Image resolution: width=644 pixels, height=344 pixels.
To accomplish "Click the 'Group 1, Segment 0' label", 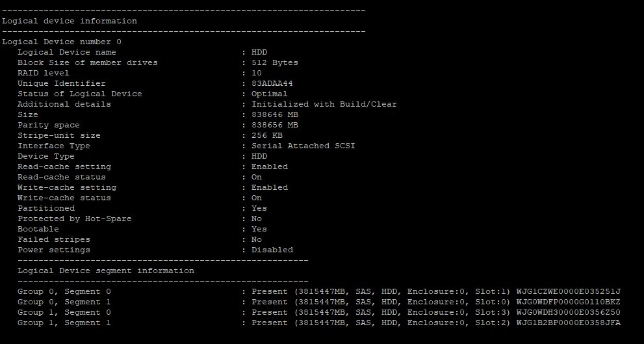I will coord(64,312).
